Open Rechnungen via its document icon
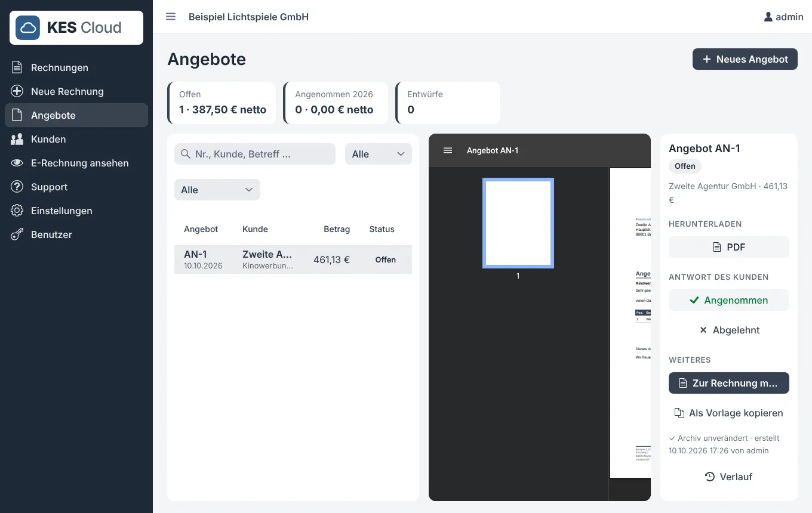The width and height of the screenshot is (812, 513). 17,67
